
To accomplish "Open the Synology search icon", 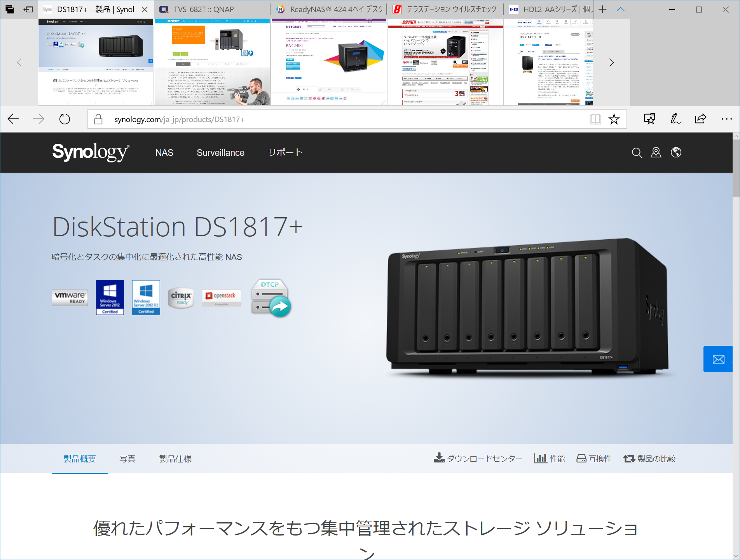I will [637, 153].
